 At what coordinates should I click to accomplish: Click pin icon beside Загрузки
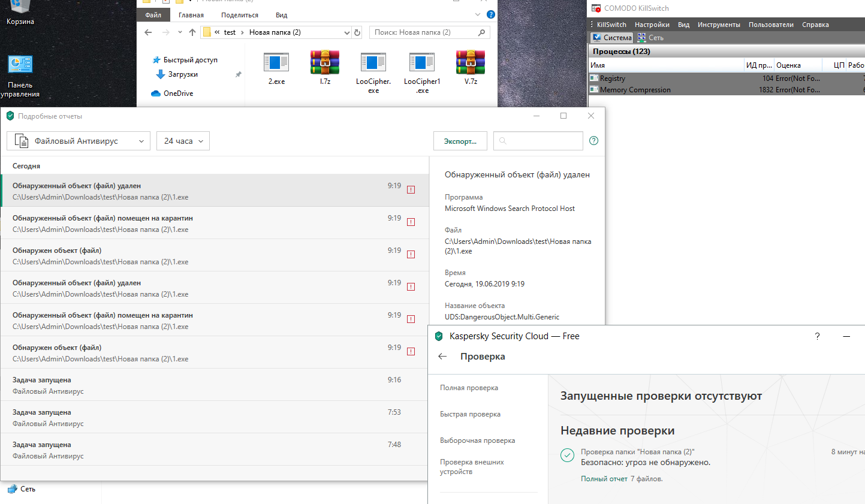(238, 74)
